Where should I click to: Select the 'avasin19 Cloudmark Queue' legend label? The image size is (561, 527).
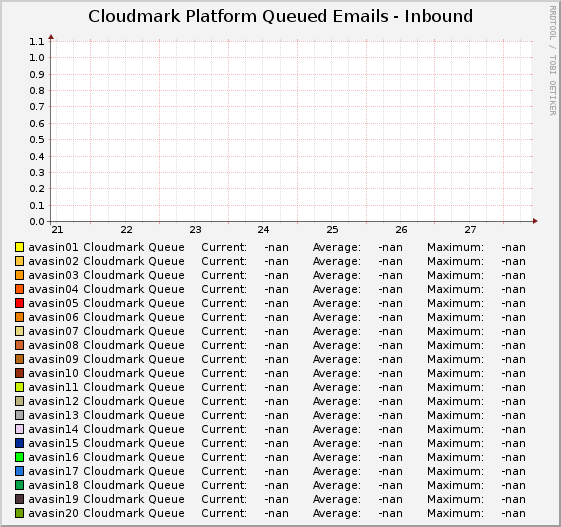[x=106, y=499]
